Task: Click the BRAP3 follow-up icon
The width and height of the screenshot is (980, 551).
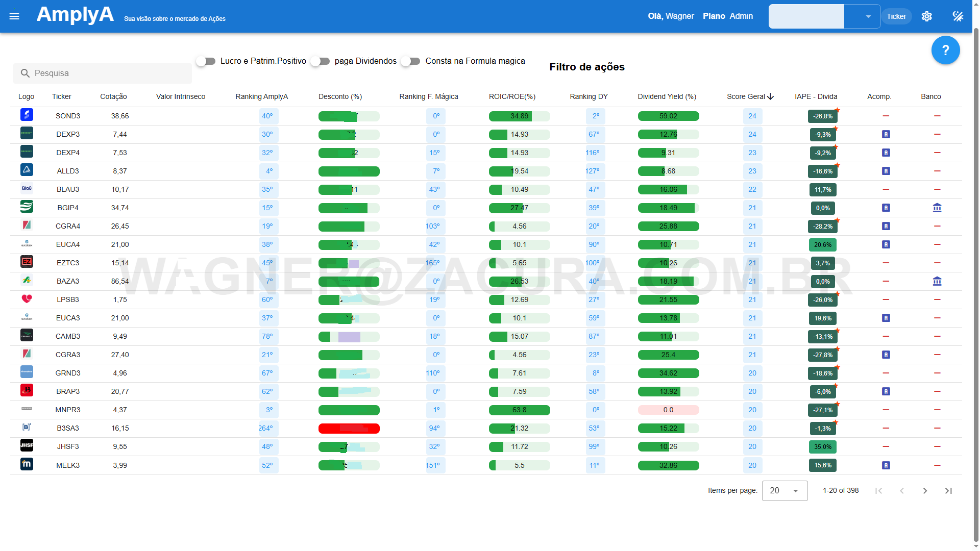Action: pos(886,392)
